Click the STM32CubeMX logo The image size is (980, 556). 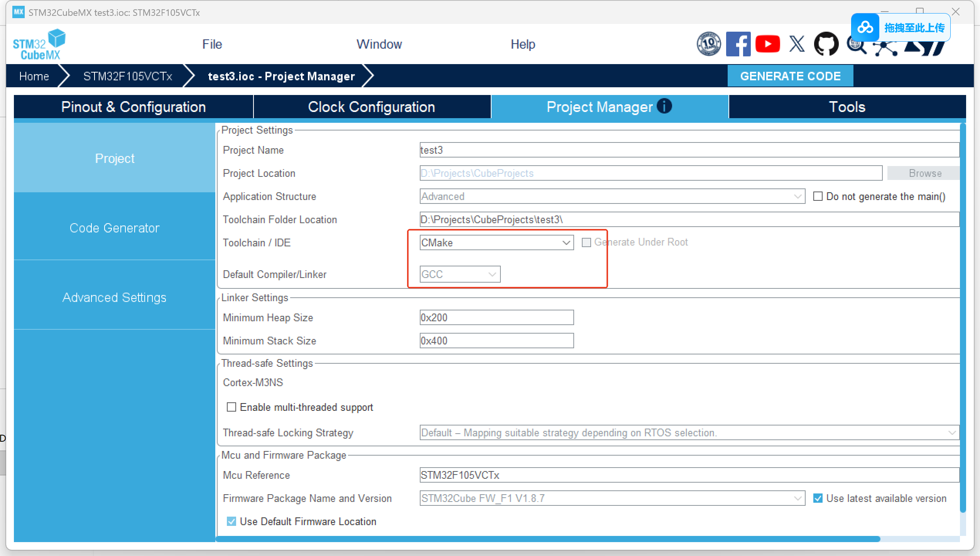click(x=39, y=45)
